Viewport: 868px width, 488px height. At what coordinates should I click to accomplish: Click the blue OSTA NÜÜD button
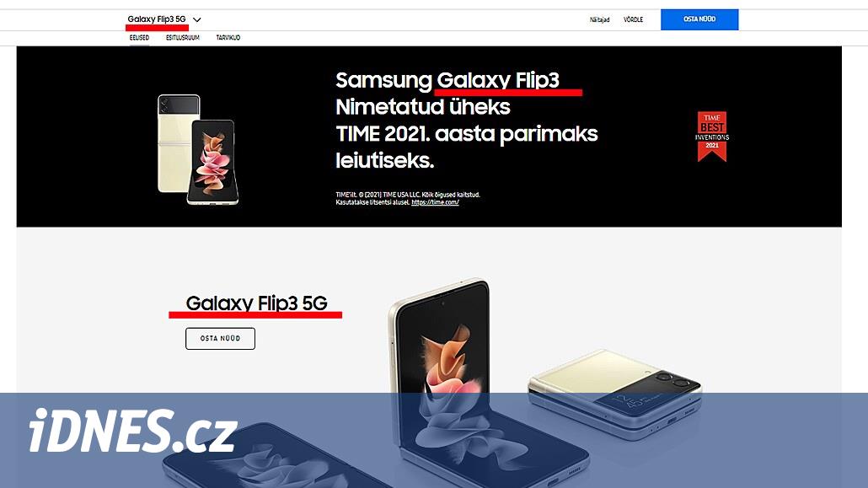[x=699, y=19]
